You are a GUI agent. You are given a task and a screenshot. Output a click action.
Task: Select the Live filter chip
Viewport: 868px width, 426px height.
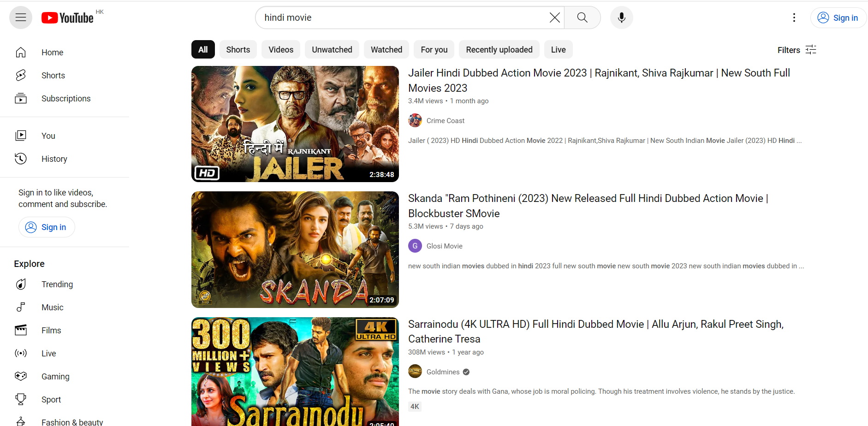(x=558, y=50)
